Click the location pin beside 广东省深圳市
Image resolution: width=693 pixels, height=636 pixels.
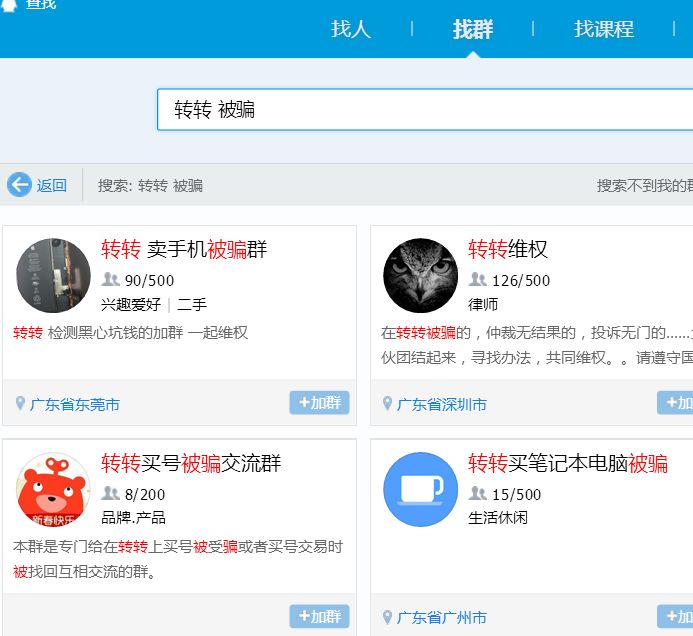pos(387,403)
